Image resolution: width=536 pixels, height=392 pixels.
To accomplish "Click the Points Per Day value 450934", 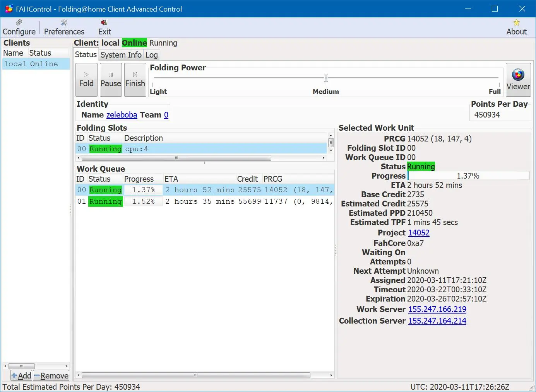I will pos(487,115).
